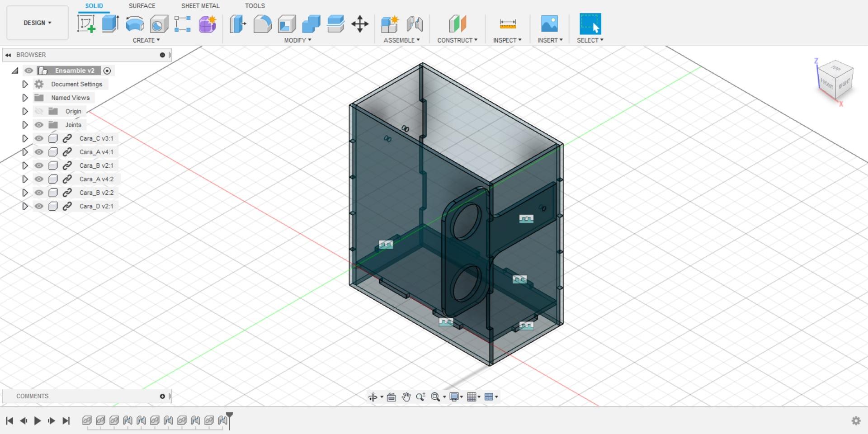
Task: Open the purple Create Form tool
Action: tap(208, 24)
